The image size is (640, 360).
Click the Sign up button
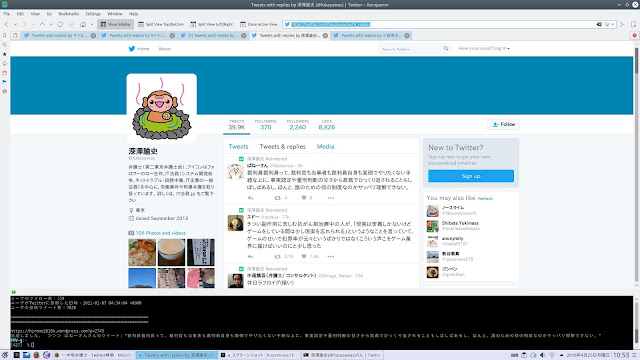[x=471, y=176]
